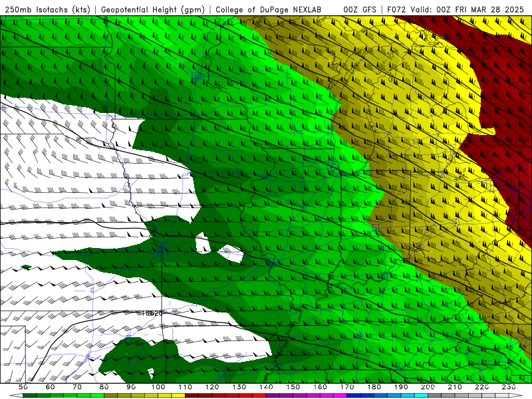Click the '150' value on the color scale
Viewport: 532px width, 399px height.
(x=293, y=387)
